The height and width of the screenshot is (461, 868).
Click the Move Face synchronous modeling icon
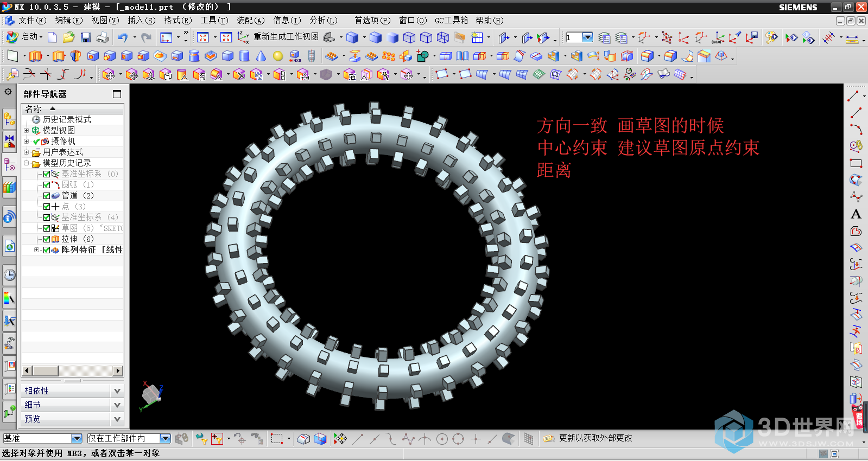109,74
